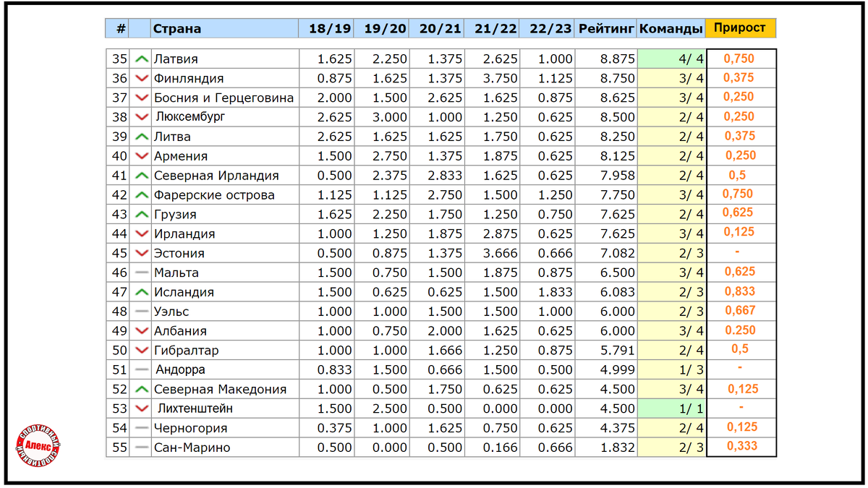Select the country name Северная Македония
This screenshot has width=868, height=488.
click(221, 390)
